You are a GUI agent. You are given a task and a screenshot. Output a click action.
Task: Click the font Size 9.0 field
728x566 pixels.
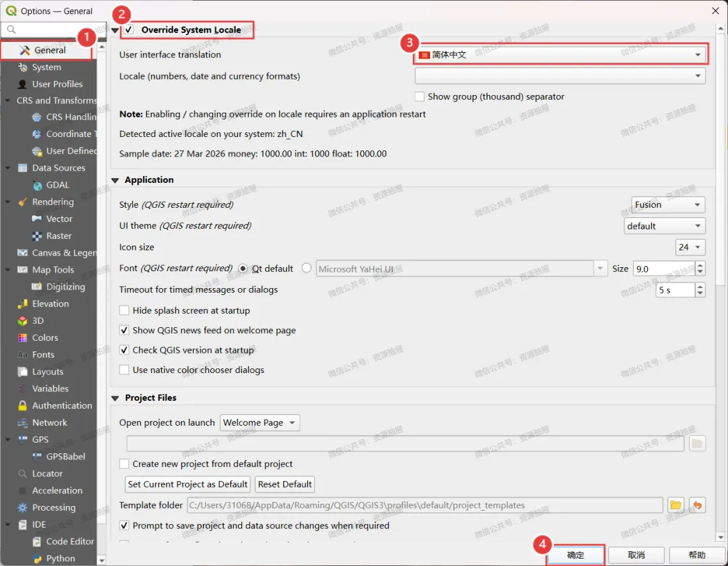click(x=664, y=269)
